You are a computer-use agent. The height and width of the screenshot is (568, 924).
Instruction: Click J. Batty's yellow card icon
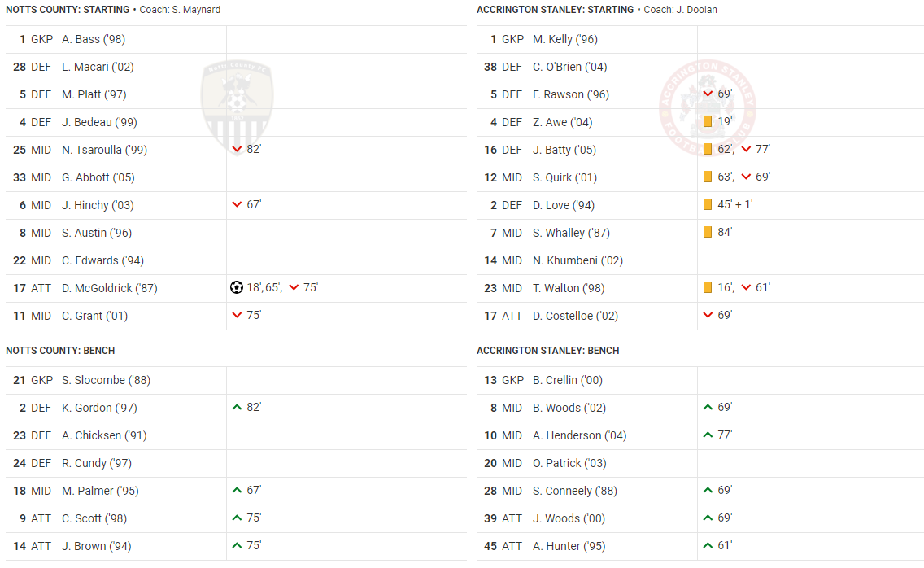pyautogui.click(x=708, y=149)
